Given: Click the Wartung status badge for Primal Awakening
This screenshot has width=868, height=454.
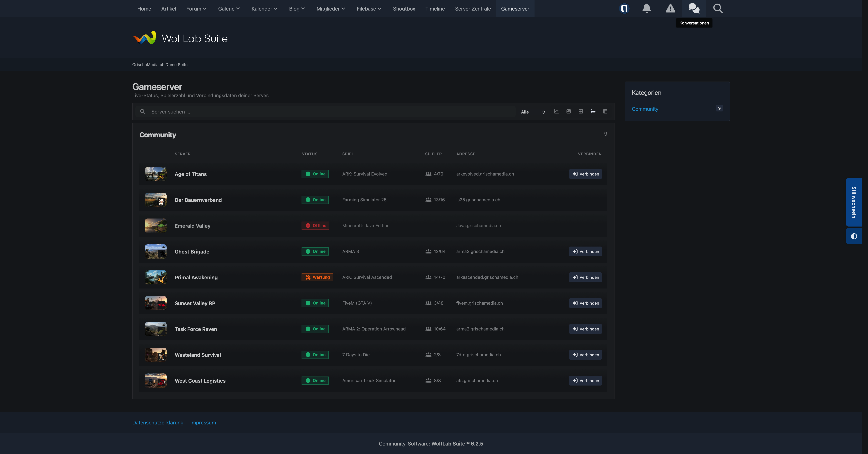Looking at the screenshot, I should (x=317, y=277).
